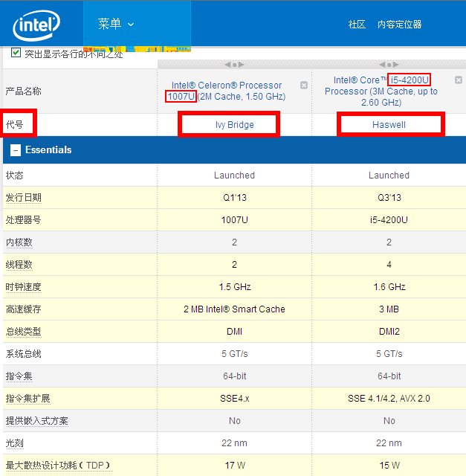Viewport: 466px width, 476px height.
Task: Click the 最大散热设计功耗 (TDP) label
Action: point(59,466)
